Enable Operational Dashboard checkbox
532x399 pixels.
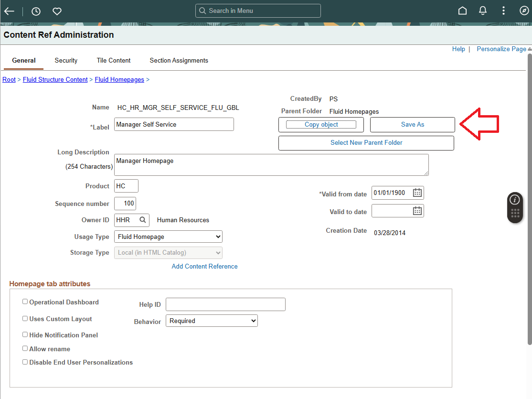25,302
